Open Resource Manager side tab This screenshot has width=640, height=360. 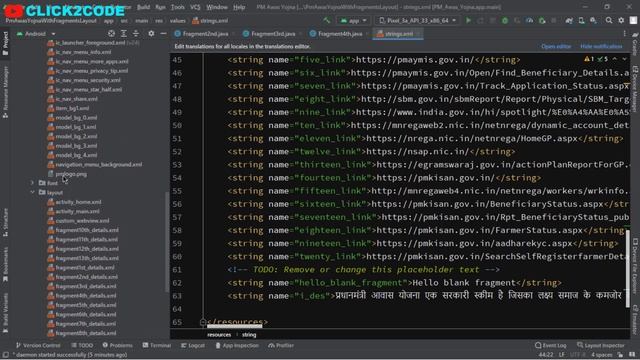[5, 93]
